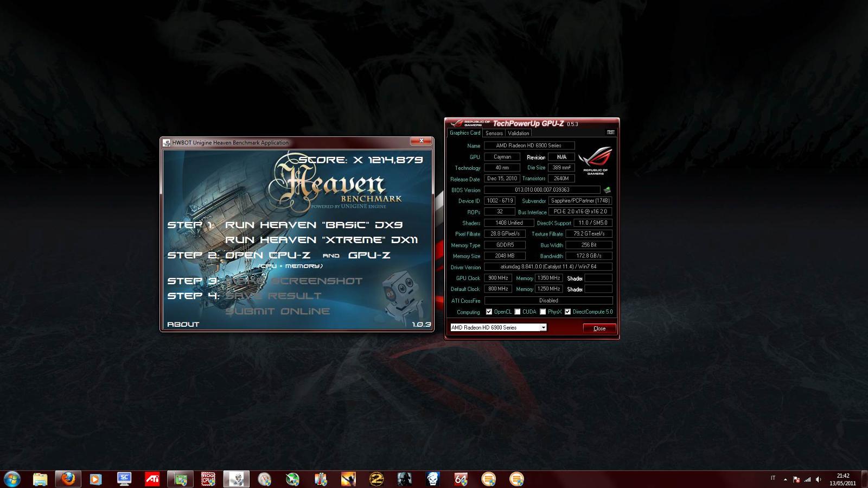Open the network signal tray icon
The width and height of the screenshot is (868, 488).
[808, 479]
